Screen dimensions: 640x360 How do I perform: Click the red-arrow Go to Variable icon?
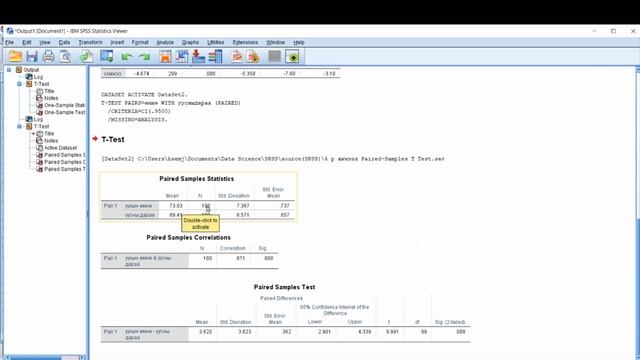click(198, 56)
